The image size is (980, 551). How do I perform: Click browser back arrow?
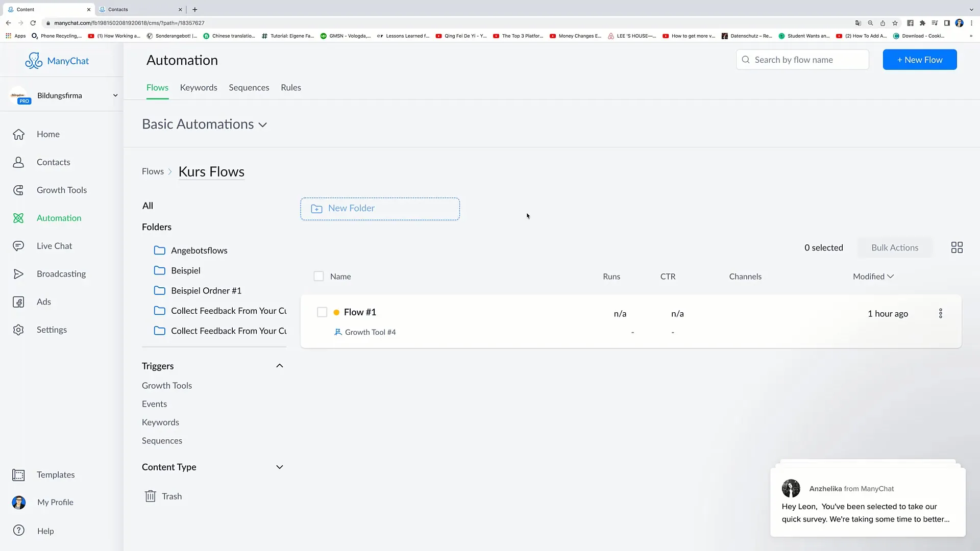coord(9,23)
